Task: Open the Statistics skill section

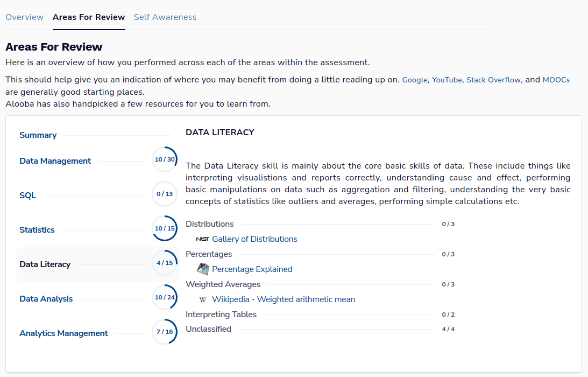Action: tap(37, 230)
